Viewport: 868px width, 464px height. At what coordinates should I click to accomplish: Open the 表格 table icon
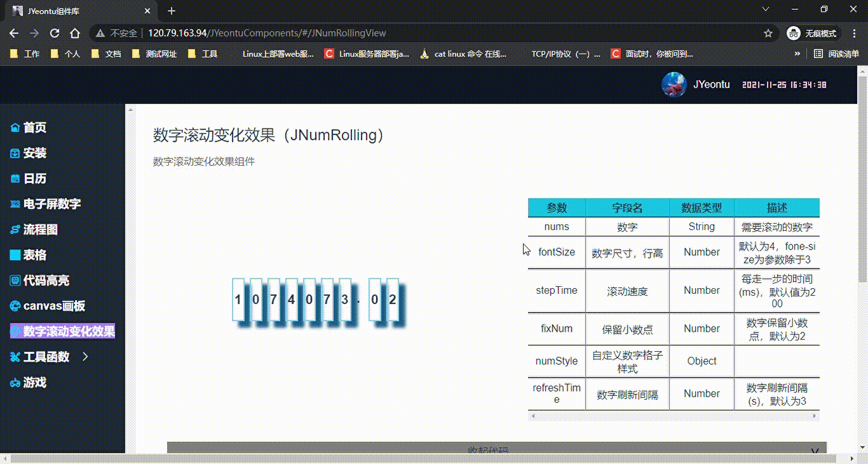coord(15,255)
